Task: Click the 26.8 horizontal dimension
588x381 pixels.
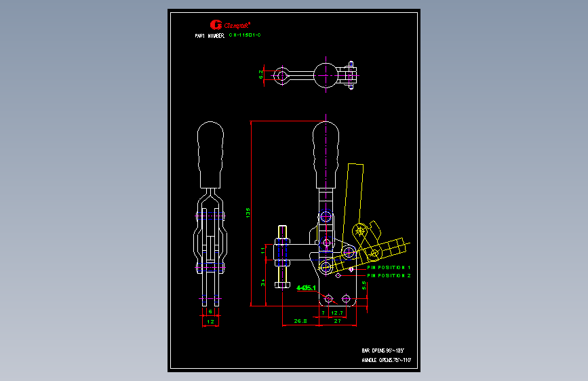Action: 300,321
